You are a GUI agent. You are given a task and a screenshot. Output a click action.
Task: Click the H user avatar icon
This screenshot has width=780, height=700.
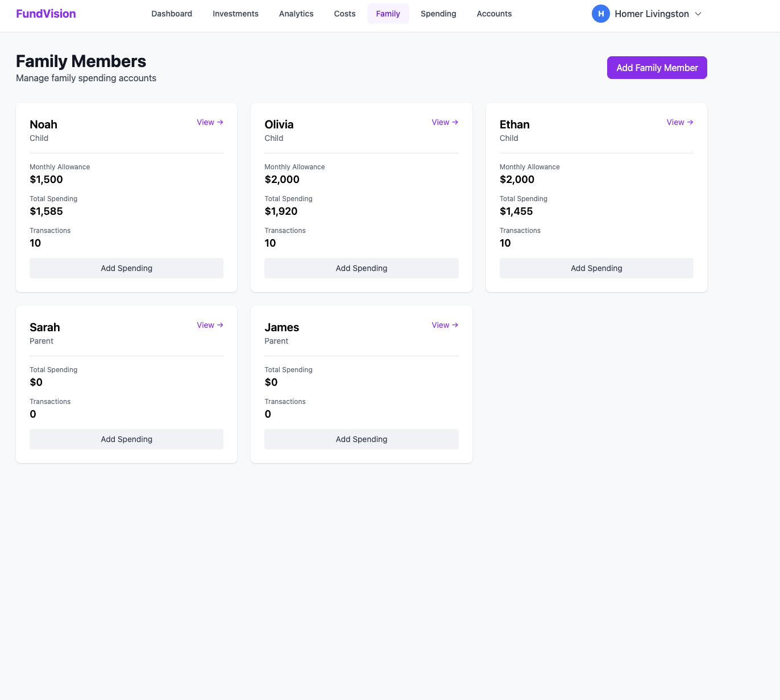click(x=601, y=14)
